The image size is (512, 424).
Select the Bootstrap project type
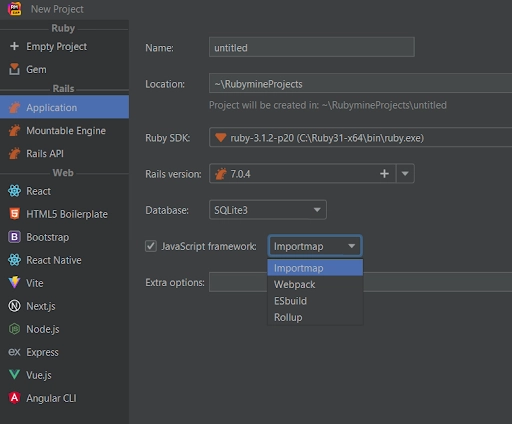[x=64, y=237]
